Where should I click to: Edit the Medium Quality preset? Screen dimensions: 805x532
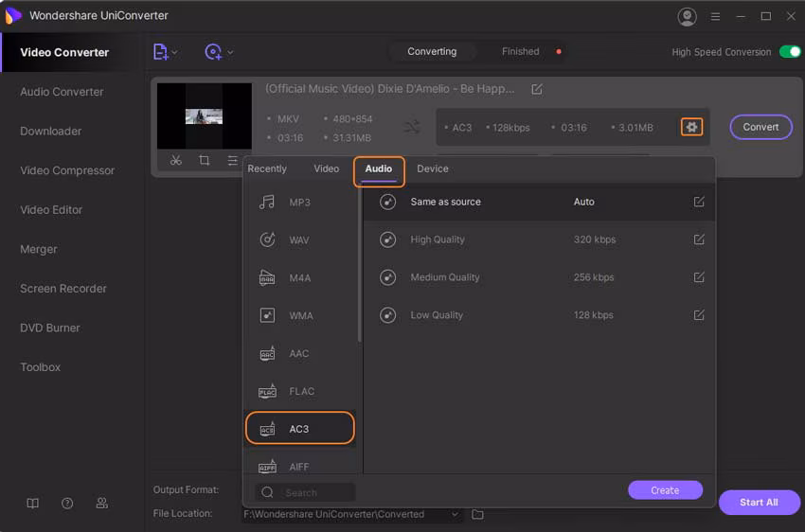(x=699, y=277)
